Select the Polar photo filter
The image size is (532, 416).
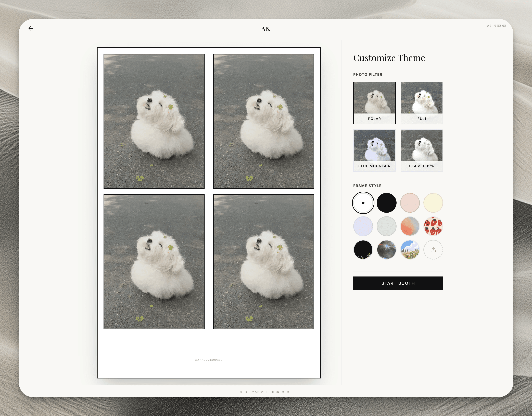click(x=374, y=103)
